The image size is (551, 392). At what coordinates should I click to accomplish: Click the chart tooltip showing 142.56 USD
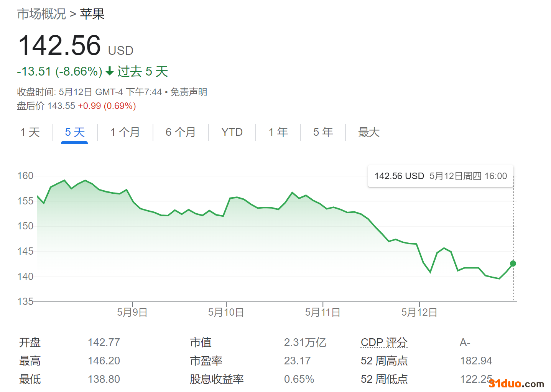[x=441, y=176]
